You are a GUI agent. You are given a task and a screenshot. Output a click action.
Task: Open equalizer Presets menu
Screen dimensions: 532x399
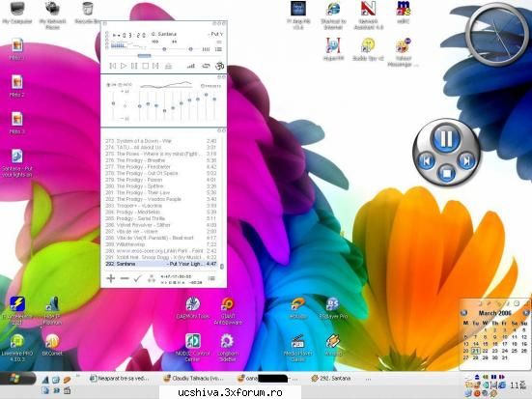click(x=210, y=86)
